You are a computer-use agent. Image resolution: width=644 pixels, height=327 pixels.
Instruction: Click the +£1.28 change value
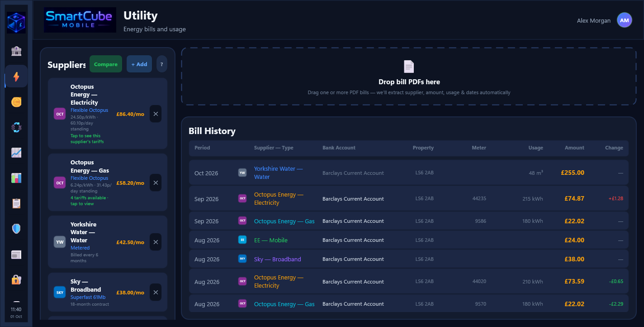click(x=616, y=198)
